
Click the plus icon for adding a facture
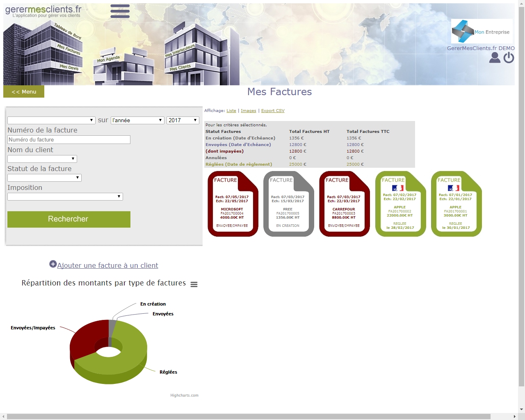(x=53, y=264)
